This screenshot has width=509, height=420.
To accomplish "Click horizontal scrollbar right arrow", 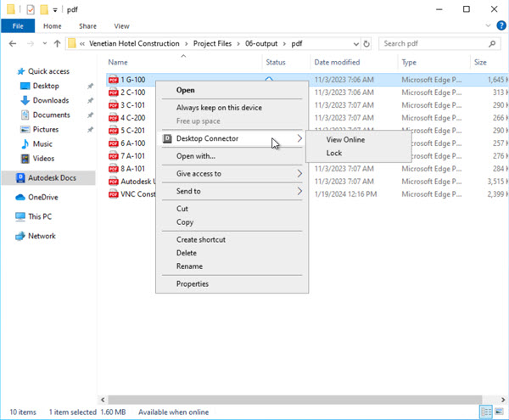I will [503, 400].
